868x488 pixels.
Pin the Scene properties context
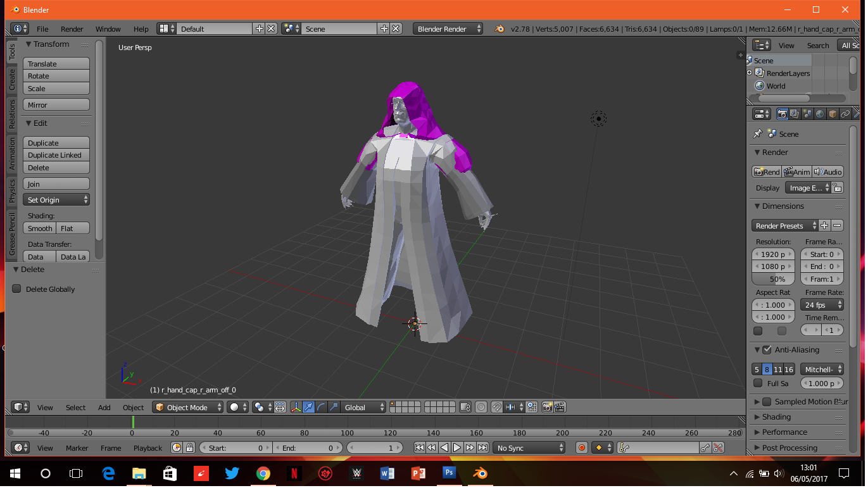tap(757, 134)
